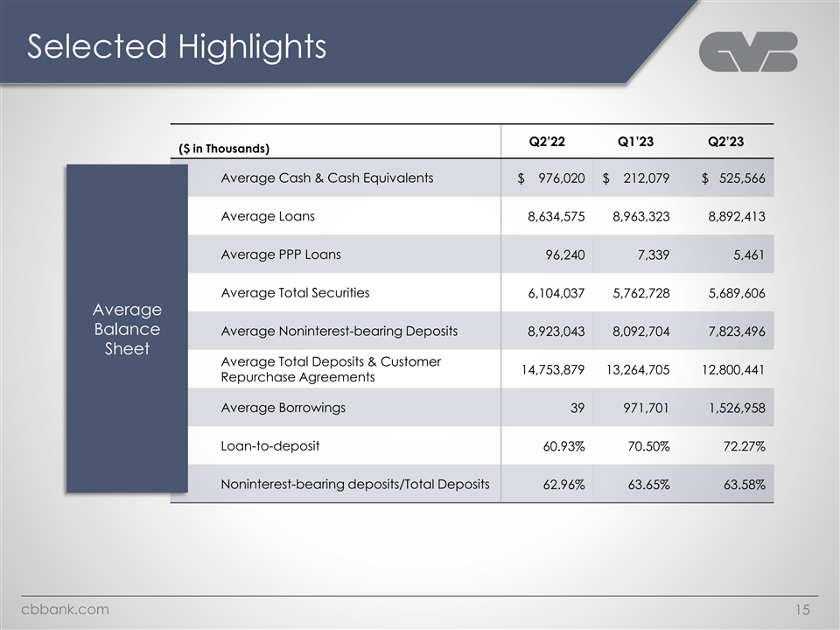Select the Q2'22 column header
This screenshot has height=630, width=840.
tap(547, 142)
